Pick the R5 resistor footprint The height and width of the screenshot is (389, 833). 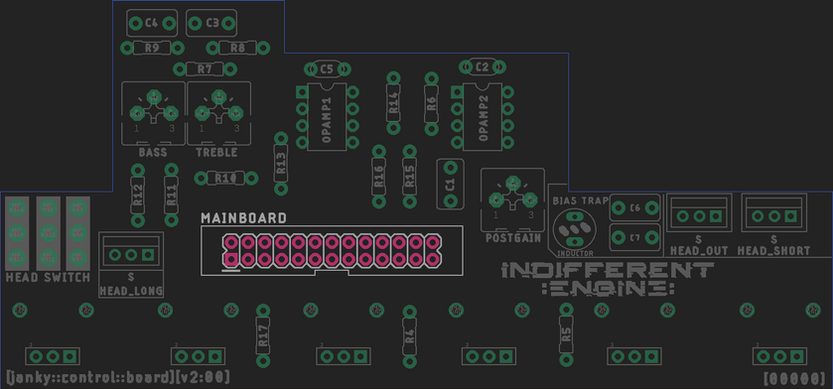[x=566, y=335]
